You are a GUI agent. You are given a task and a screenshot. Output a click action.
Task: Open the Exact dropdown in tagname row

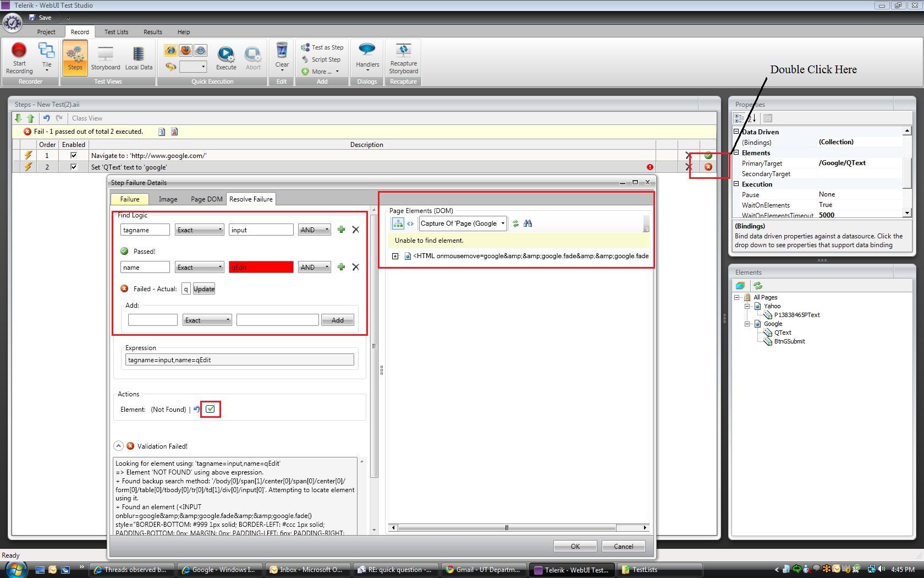click(199, 230)
